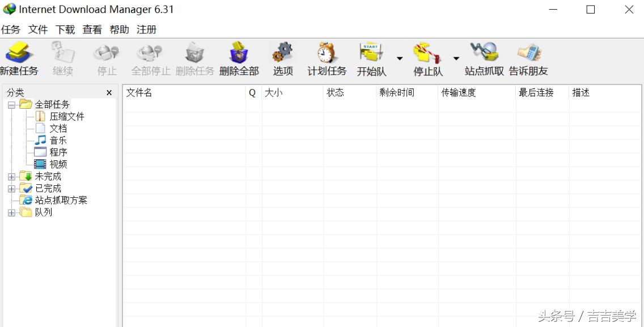The image size is (644, 327).
Task: Launch 站点抓取 site grabber icon
Action: point(484,52)
